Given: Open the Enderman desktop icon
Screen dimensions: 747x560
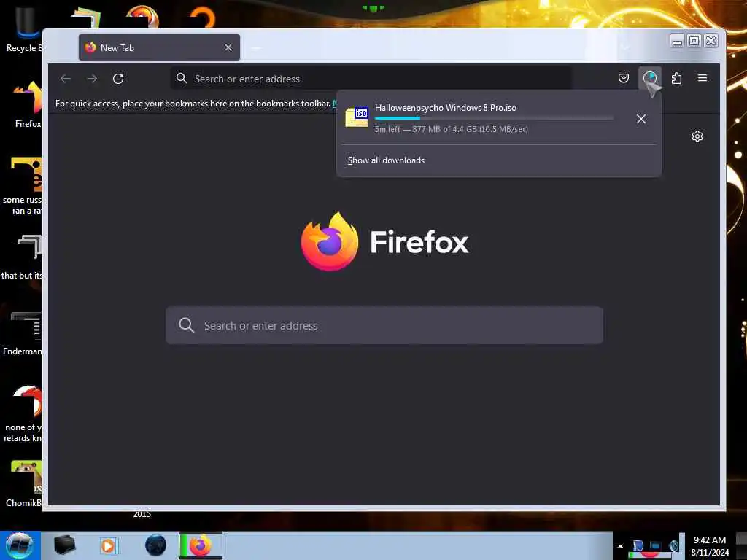Looking at the screenshot, I should [23, 333].
